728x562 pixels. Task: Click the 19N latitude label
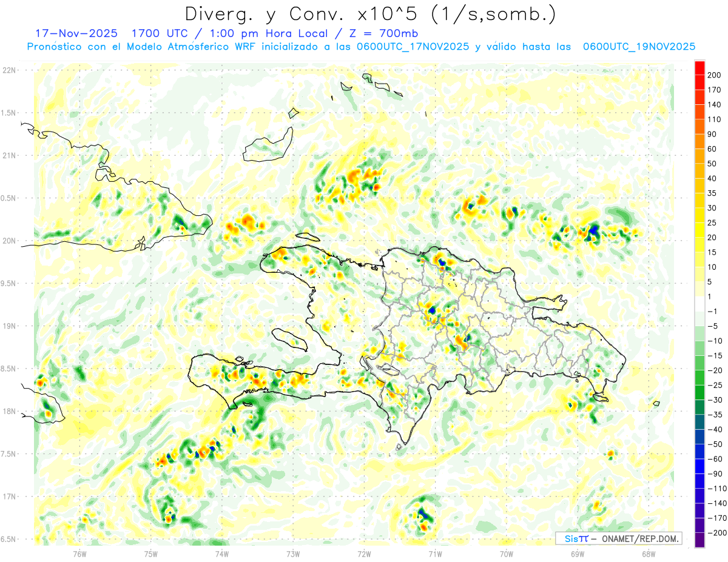point(9,326)
